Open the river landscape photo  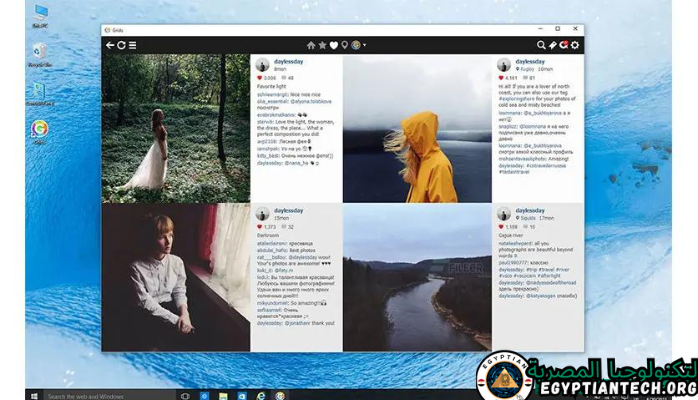(416, 278)
